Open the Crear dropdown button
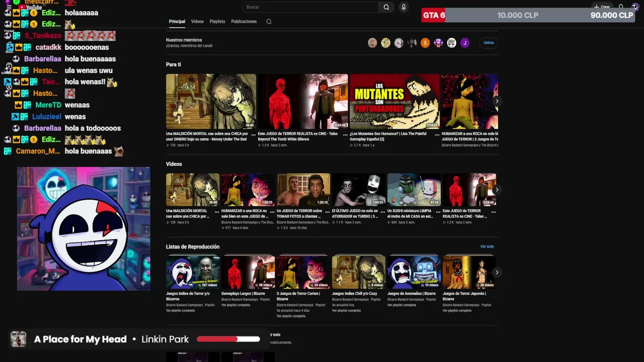 click(x=602, y=7)
